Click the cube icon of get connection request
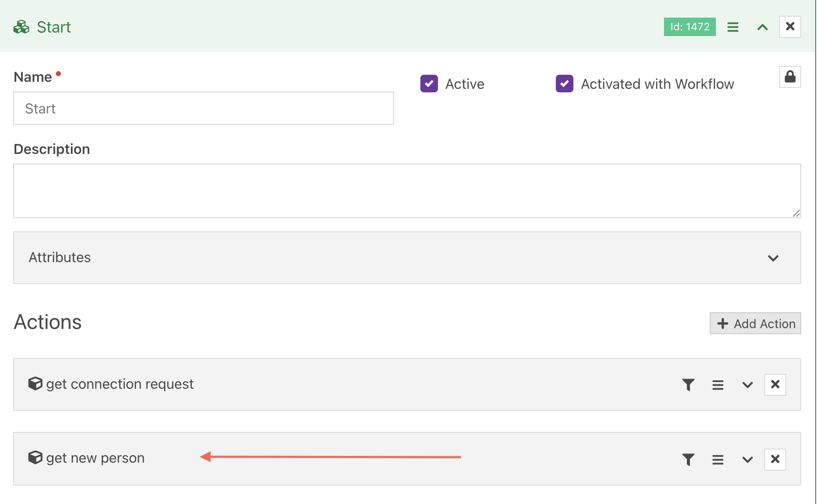This screenshot has width=817, height=504. coord(35,383)
